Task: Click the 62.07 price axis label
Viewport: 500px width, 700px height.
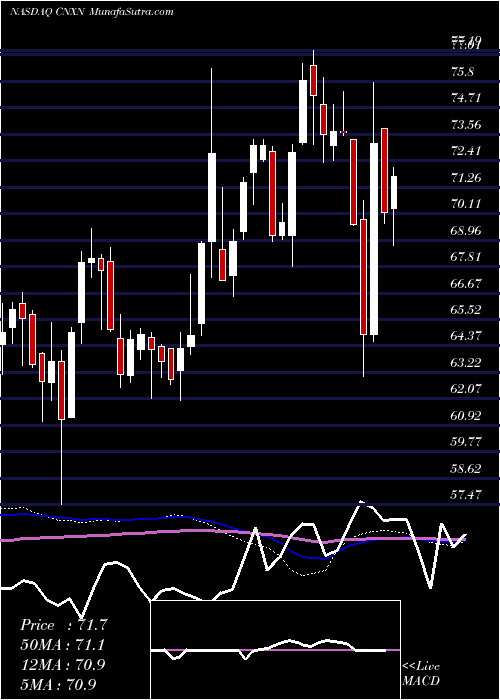Action: tap(466, 389)
